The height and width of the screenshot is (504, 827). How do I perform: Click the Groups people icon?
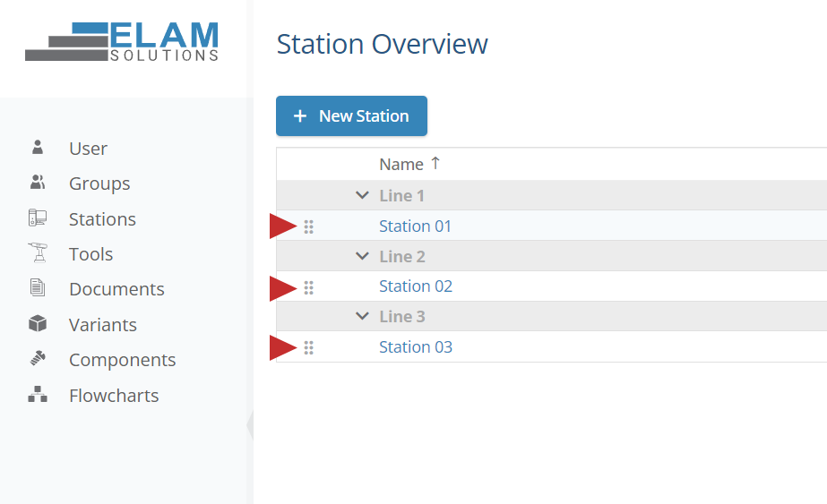tap(38, 183)
